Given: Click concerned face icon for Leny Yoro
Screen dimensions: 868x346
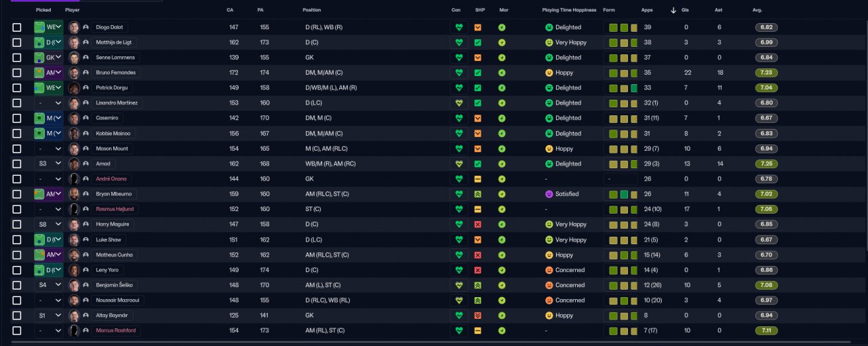Looking at the screenshot, I should click(549, 270).
